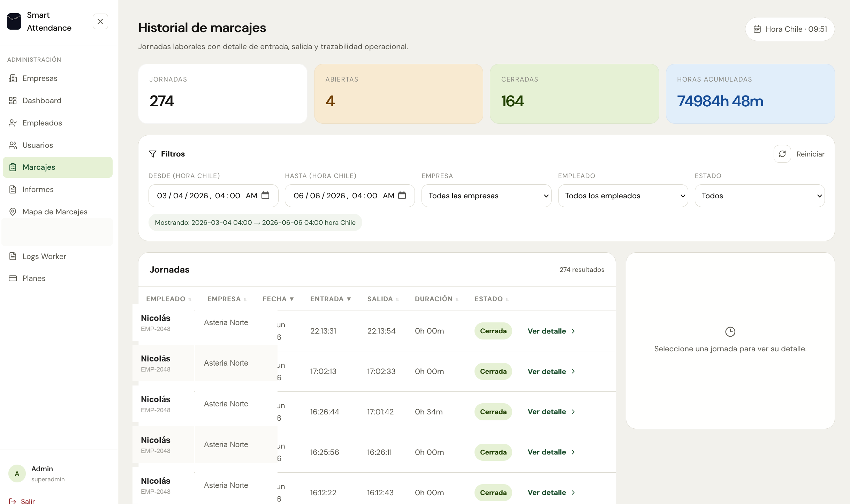850x504 pixels.
Task: Click the Empleados person icon
Action: pos(13,123)
